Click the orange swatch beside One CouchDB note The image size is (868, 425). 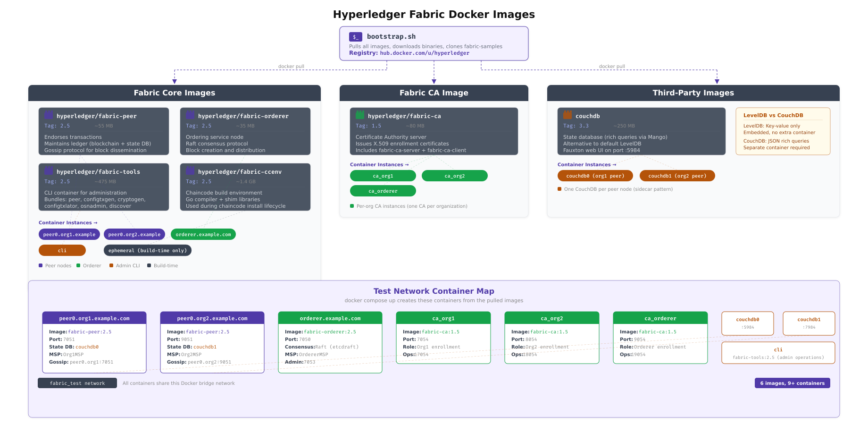pyautogui.click(x=559, y=189)
